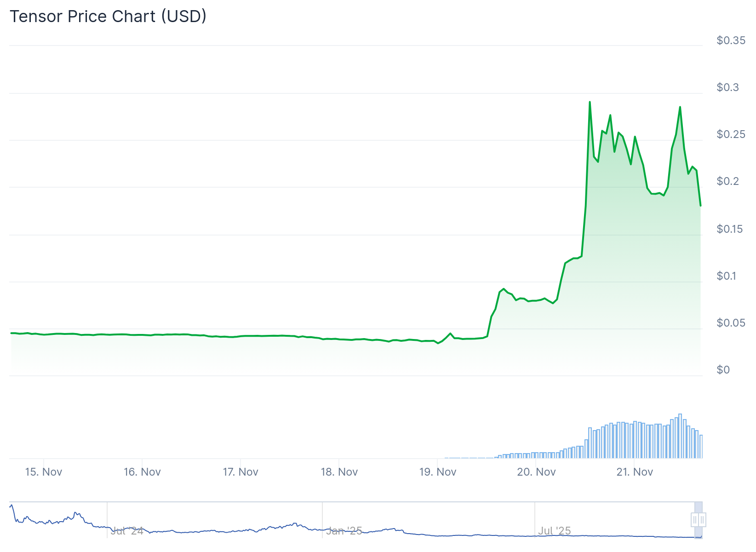Click the 15. Nov date label
Viewport: 756px width, 552px height.
coord(44,472)
